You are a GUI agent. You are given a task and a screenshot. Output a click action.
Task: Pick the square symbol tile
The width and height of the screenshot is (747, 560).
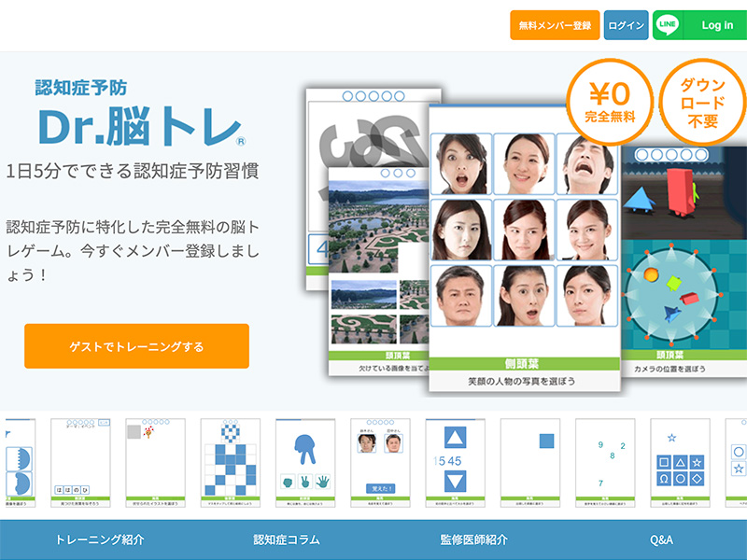pyautogui.click(x=664, y=462)
